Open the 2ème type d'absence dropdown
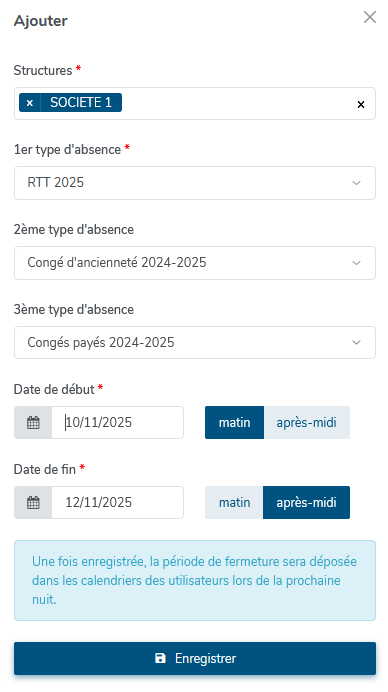Screen dimensions: 388x692 pyautogui.click(x=195, y=263)
